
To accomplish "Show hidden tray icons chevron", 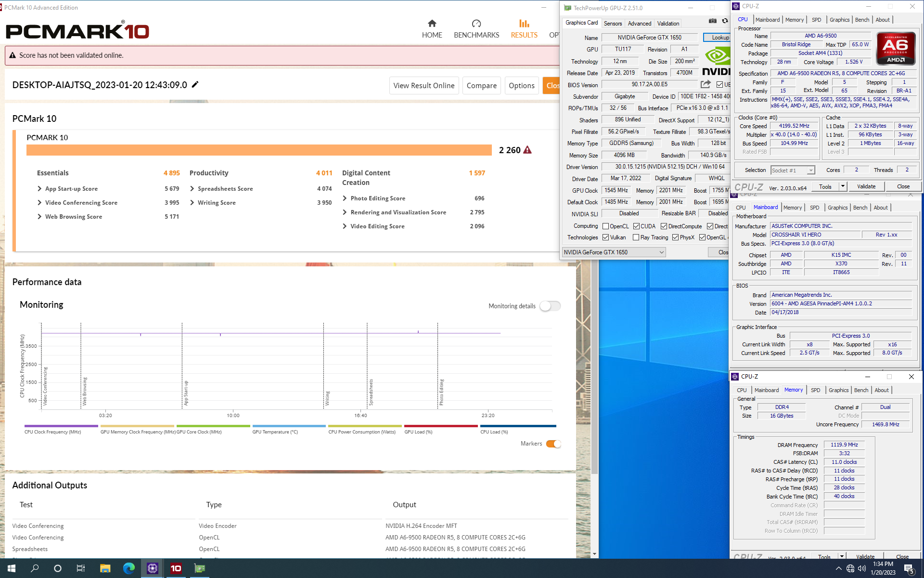I will [x=839, y=568].
